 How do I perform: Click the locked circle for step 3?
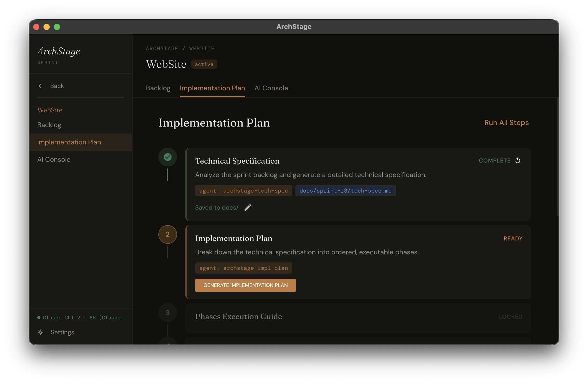point(167,312)
